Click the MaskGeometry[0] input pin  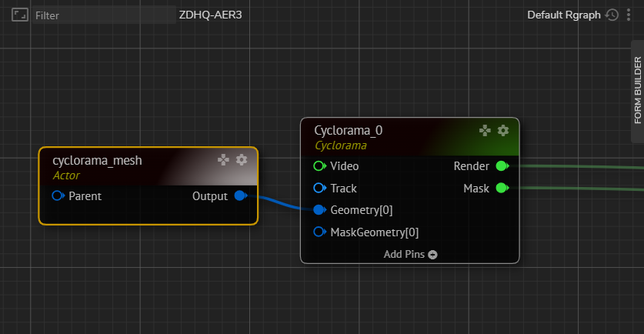319,232
